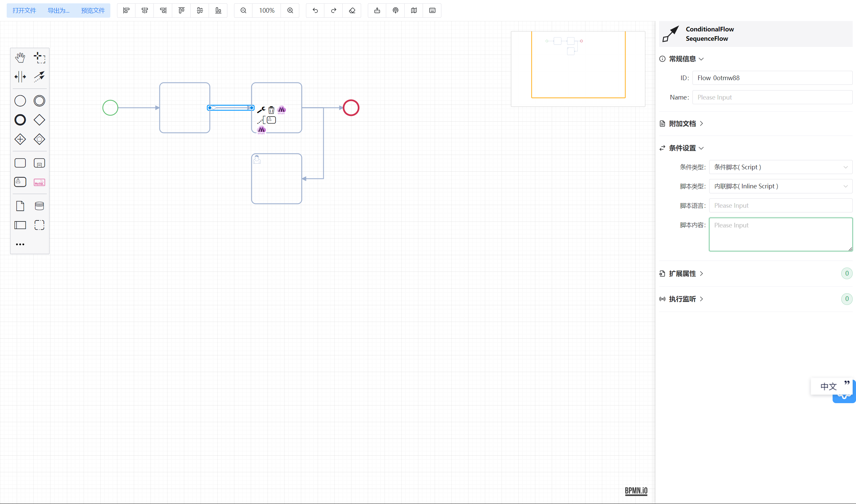
Task: Click the eraser clear icon in toolbar
Action: tap(352, 11)
